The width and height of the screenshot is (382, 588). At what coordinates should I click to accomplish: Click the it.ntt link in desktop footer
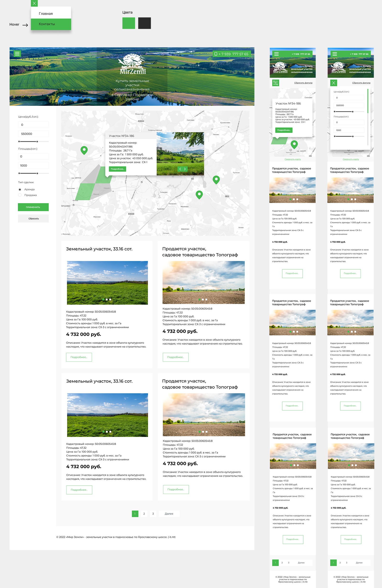click(x=172, y=537)
